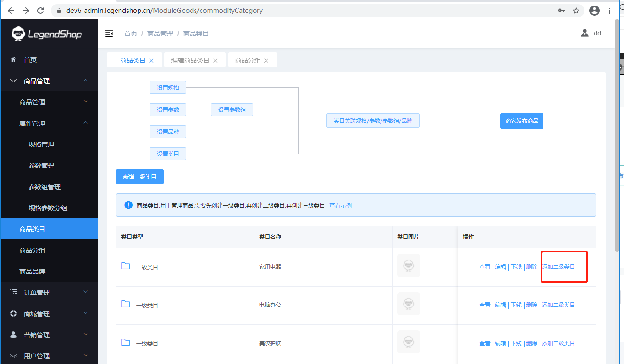Click 添加二级类目 for 家用电器
The image size is (624, 364).
point(558,267)
